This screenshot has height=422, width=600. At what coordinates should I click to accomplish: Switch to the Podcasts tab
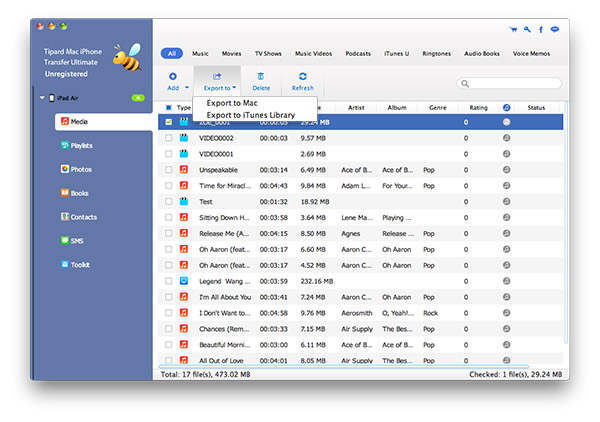pyautogui.click(x=358, y=54)
